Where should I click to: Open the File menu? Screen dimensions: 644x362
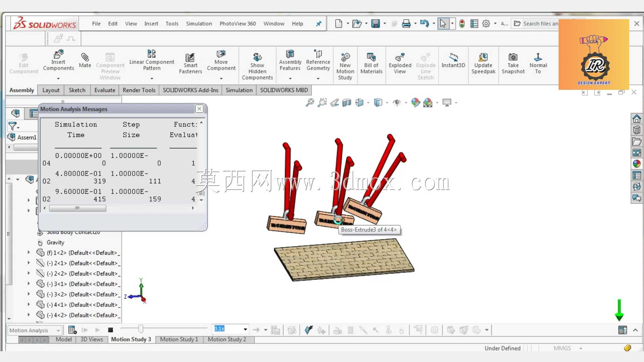click(x=96, y=24)
